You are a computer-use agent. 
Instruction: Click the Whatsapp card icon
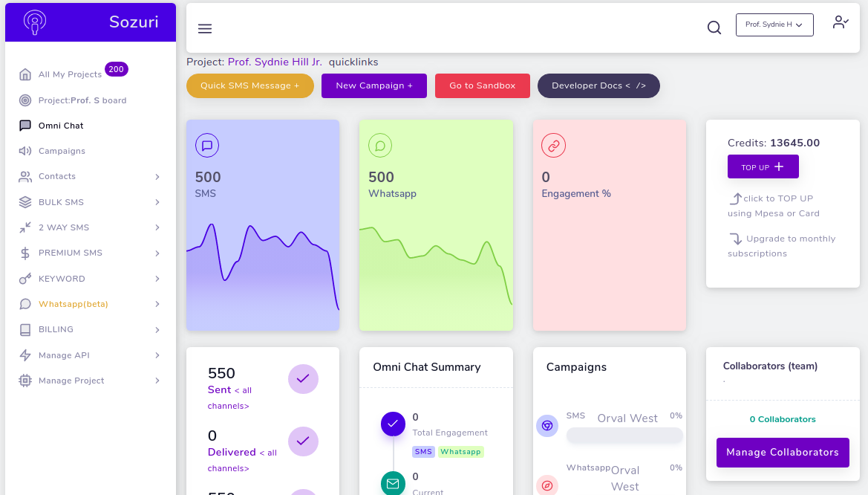380,146
